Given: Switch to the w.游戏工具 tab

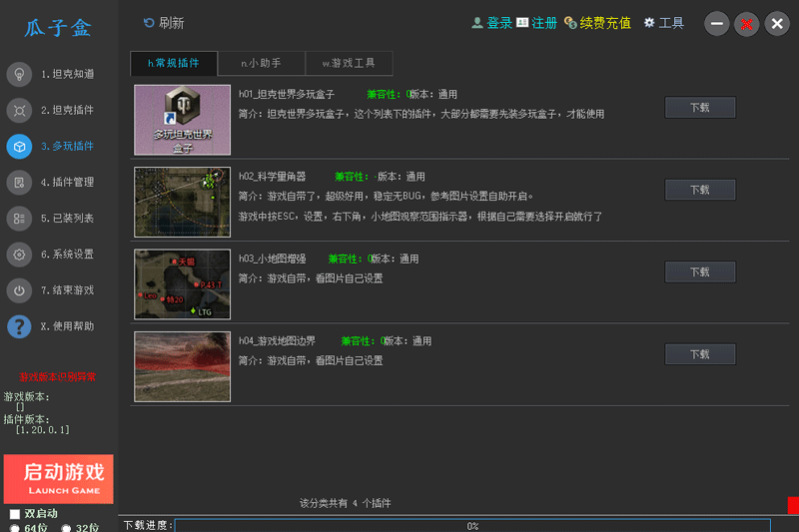Looking at the screenshot, I should pos(349,63).
